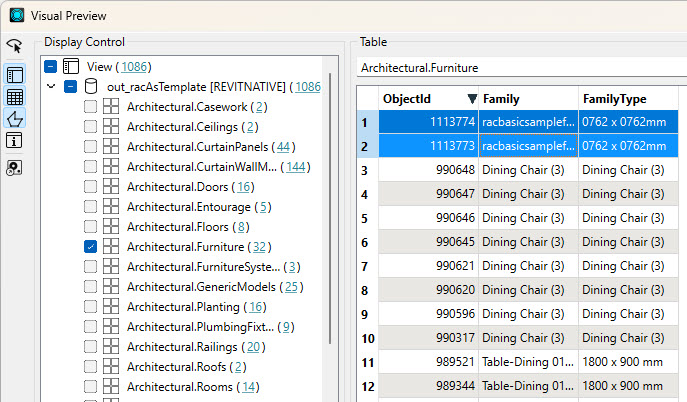
Task: Click grid icon beside Architectural.FurnitureSyste...
Action: pos(111,267)
